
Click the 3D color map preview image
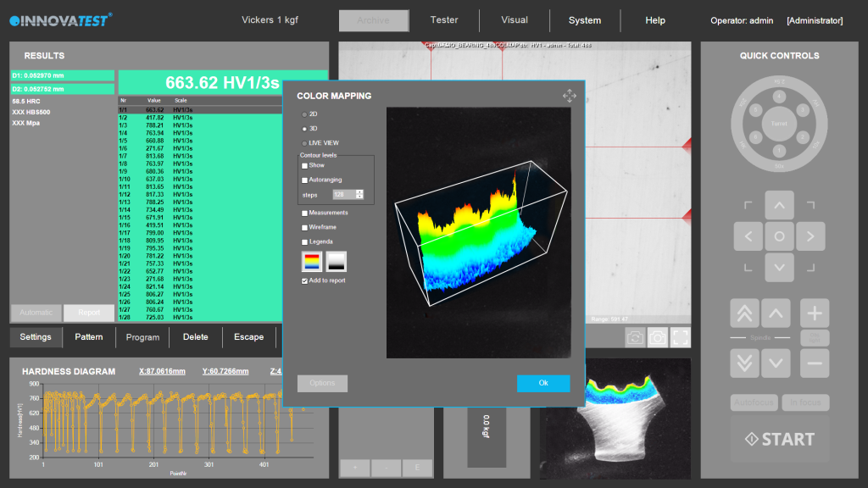coord(478,232)
